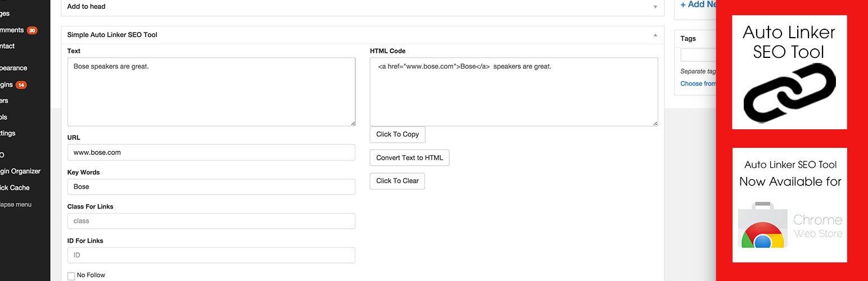Click the Class For Links field
The image size is (868, 281).
[211, 221]
